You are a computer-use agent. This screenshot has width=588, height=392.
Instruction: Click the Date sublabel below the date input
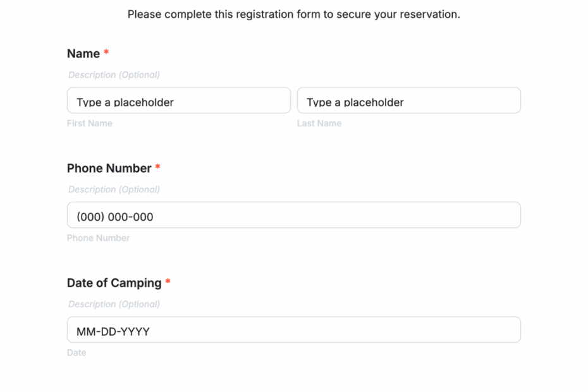[76, 352]
